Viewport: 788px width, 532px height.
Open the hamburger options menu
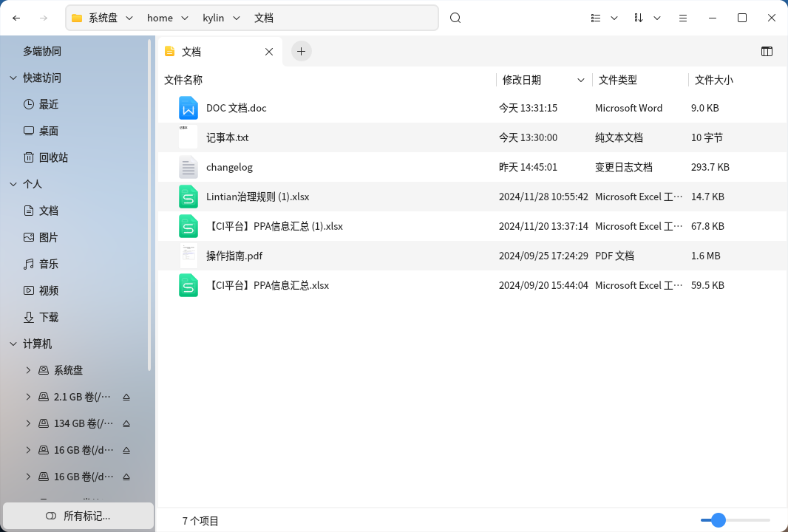point(683,18)
